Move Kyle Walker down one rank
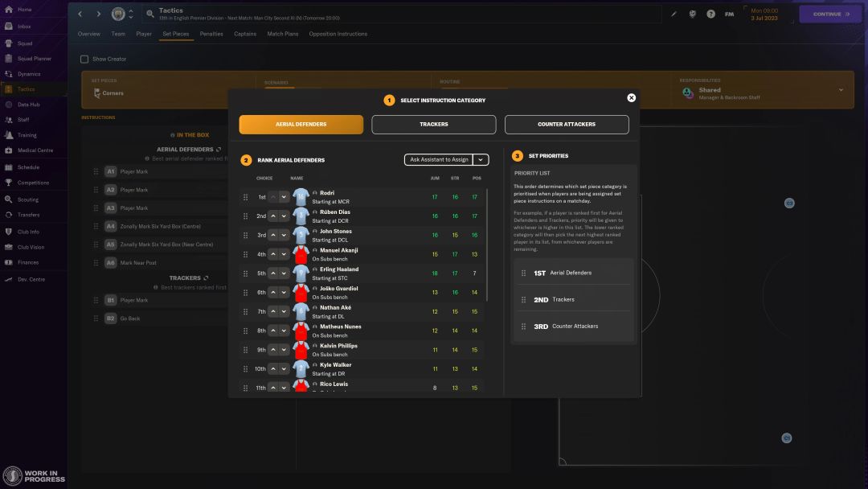868x489 pixels. click(x=284, y=369)
